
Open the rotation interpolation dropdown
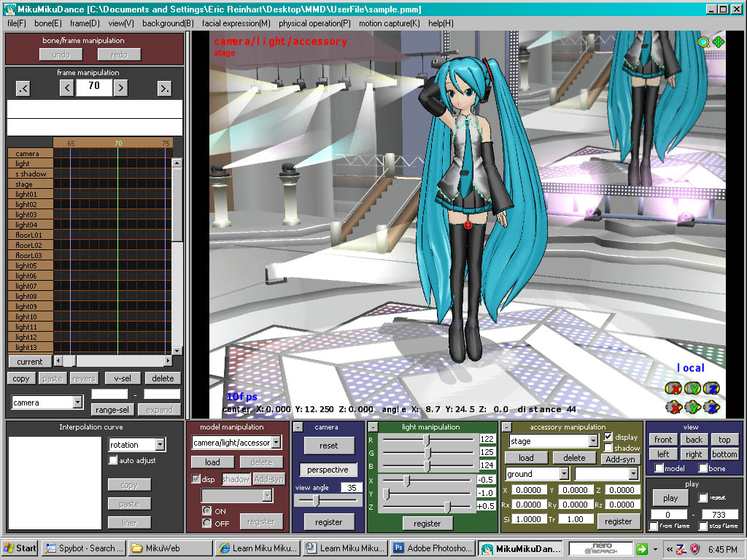tap(160, 444)
